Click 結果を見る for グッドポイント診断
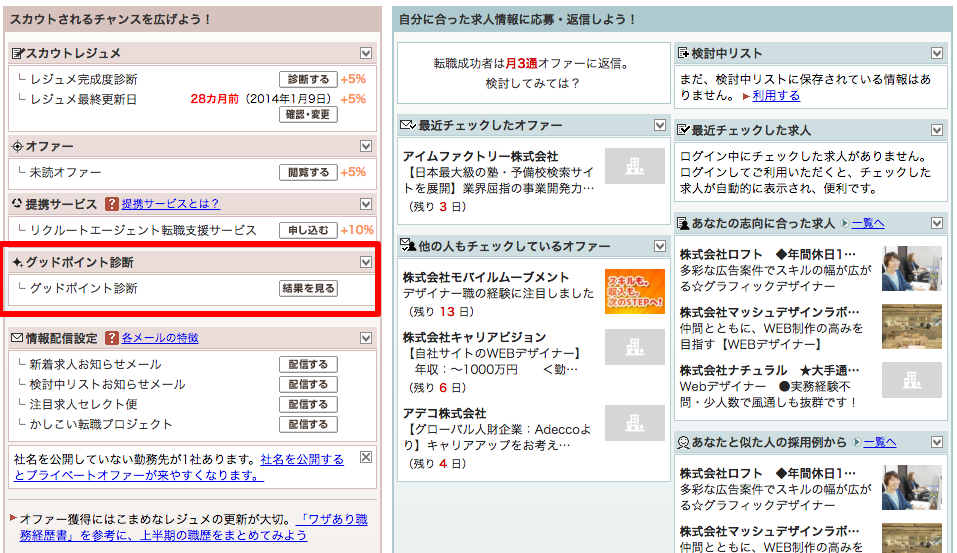The width and height of the screenshot is (957, 553). 308,288
